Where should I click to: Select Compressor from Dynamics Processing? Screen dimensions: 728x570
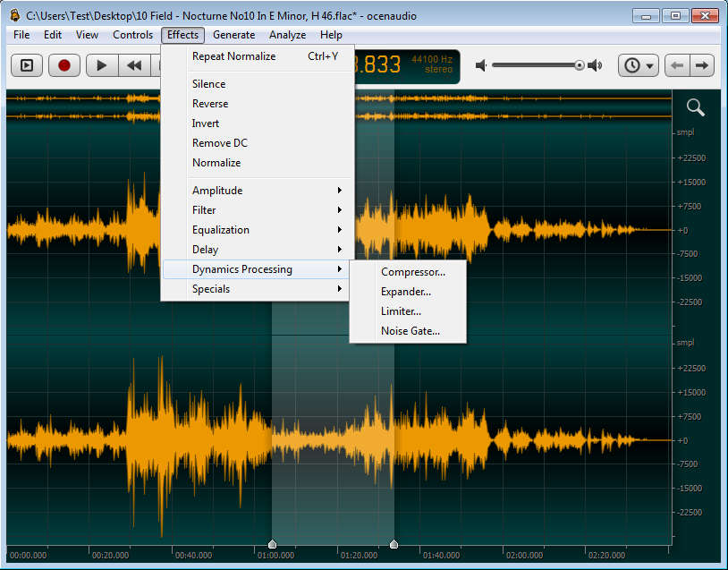pyautogui.click(x=412, y=272)
